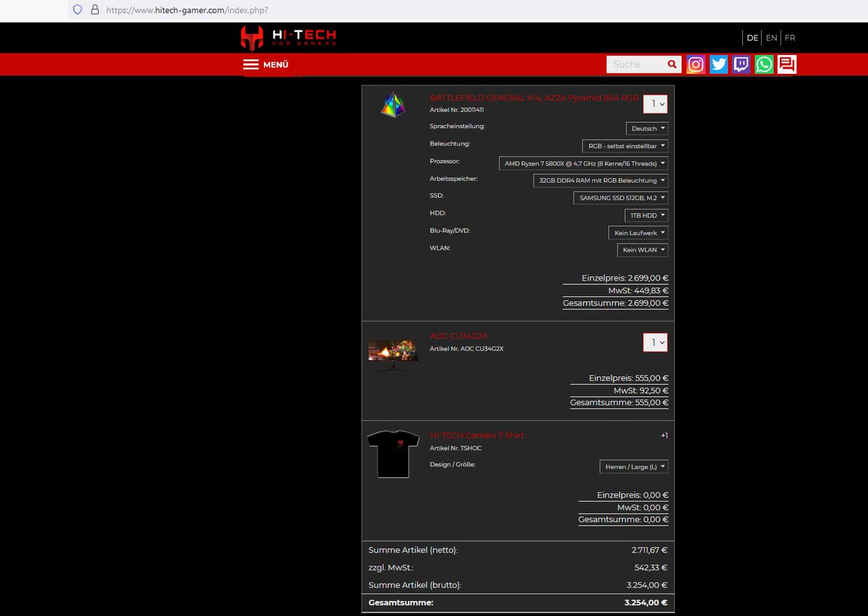Viewport: 868px width, 616px height.
Task: Click 'Einzelpreis: 2.699,00 €' value
Action: click(625, 278)
